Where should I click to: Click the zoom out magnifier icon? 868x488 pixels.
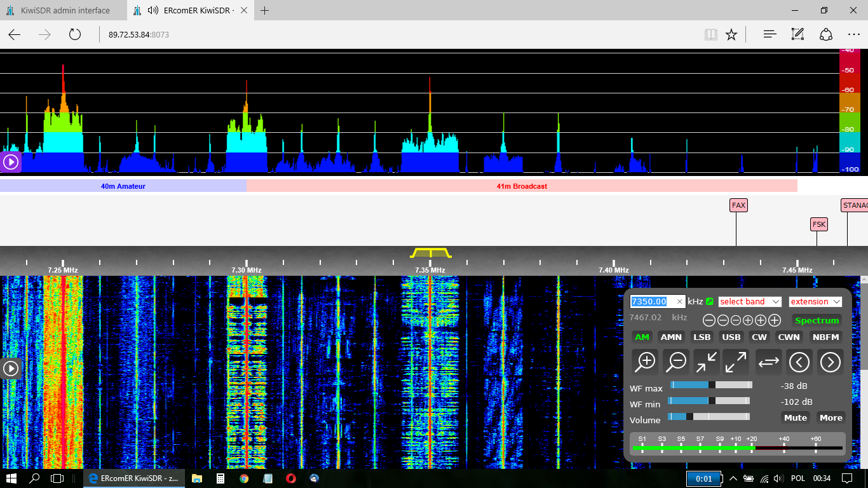[676, 362]
